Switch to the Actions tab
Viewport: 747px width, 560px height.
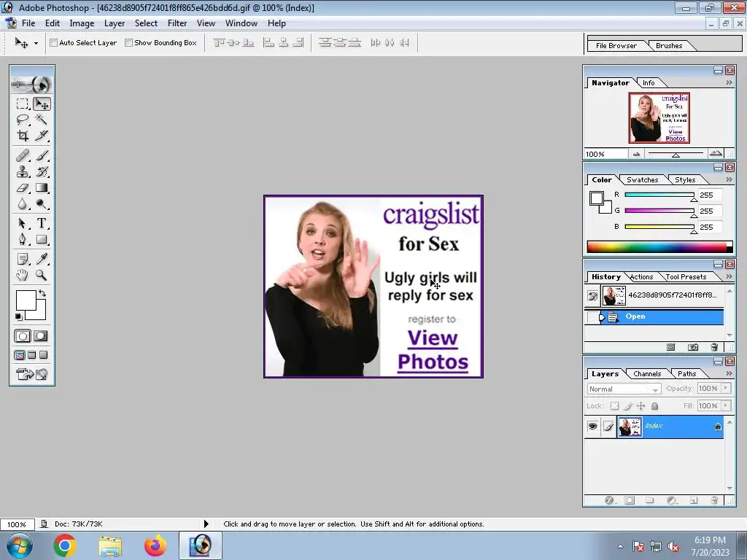[641, 276]
